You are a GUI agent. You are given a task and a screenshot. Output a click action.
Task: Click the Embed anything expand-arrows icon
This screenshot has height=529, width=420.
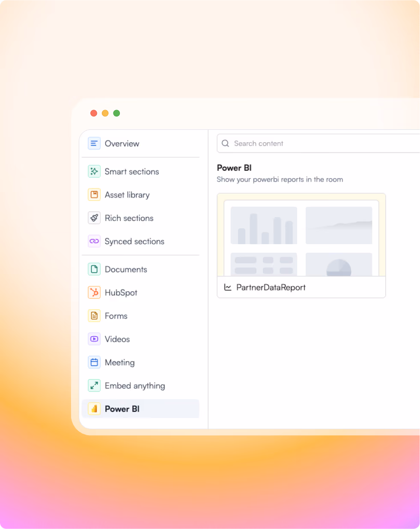(94, 386)
